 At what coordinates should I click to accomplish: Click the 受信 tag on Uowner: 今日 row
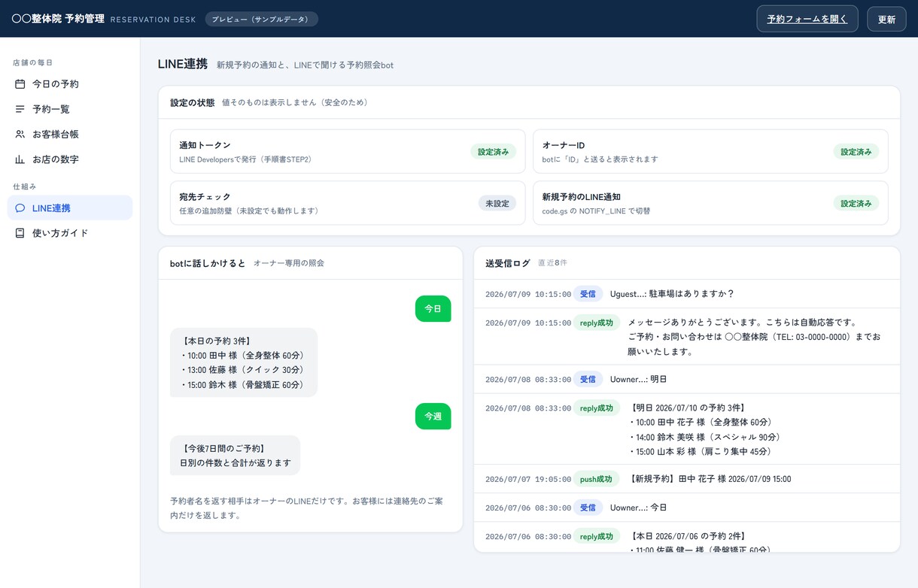click(x=588, y=508)
